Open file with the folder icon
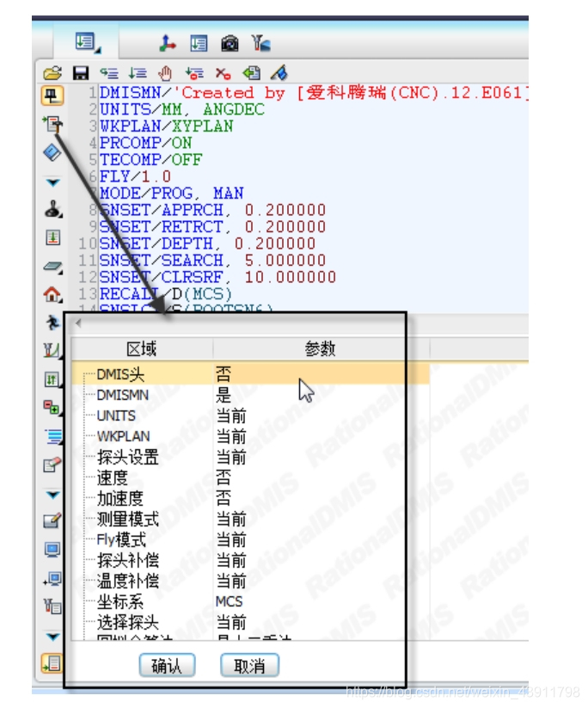The height and width of the screenshot is (708, 588). pos(52,73)
